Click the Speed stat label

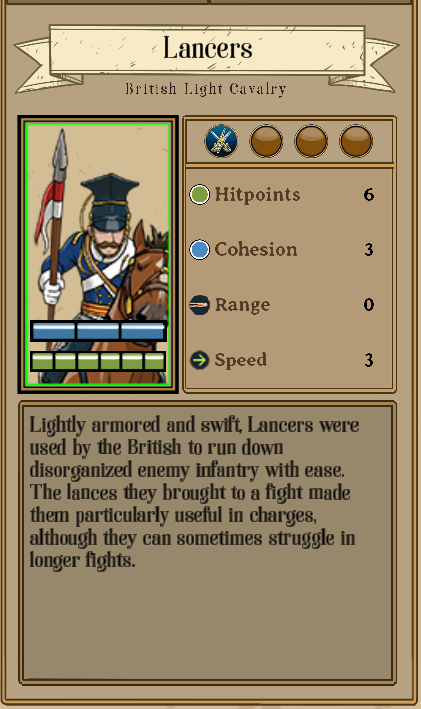coord(241,360)
